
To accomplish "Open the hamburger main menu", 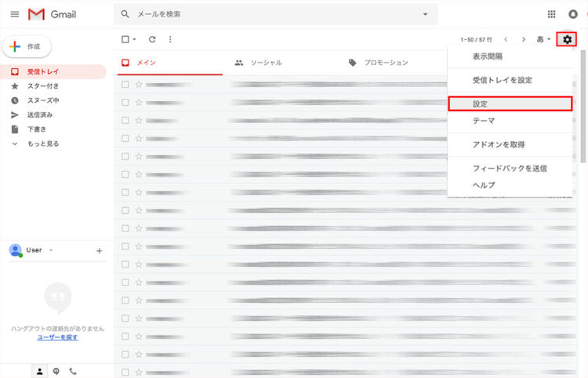I will pyautogui.click(x=14, y=14).
